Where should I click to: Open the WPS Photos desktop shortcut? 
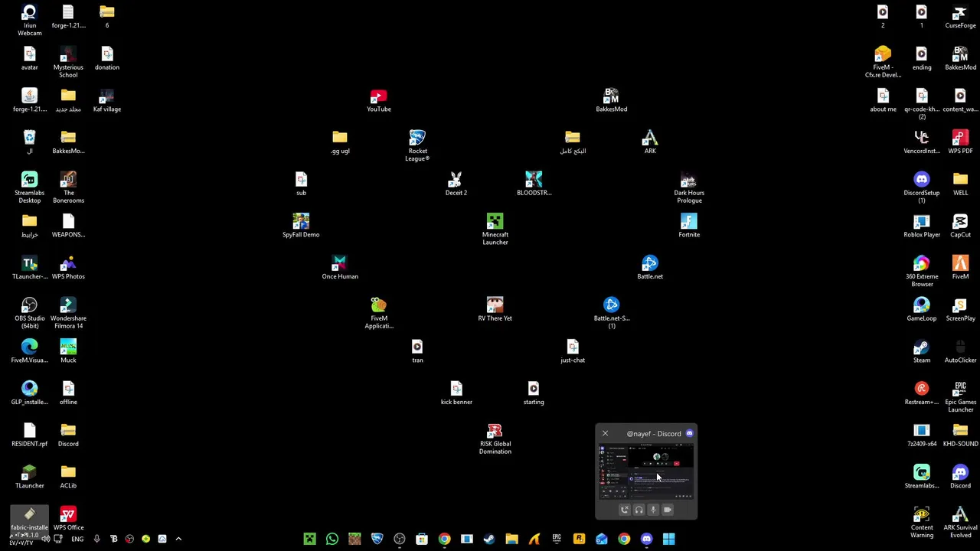click(x=68, y=268)
